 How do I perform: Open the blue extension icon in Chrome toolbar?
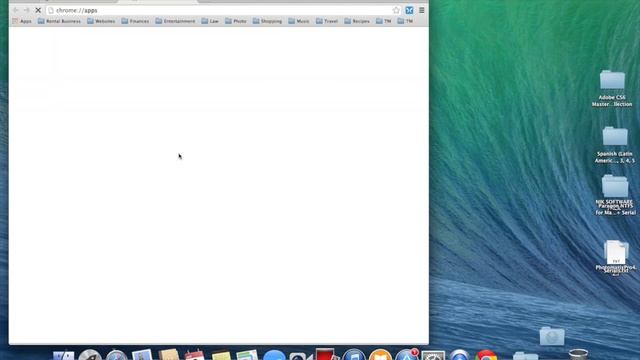(x=409, y=10)
